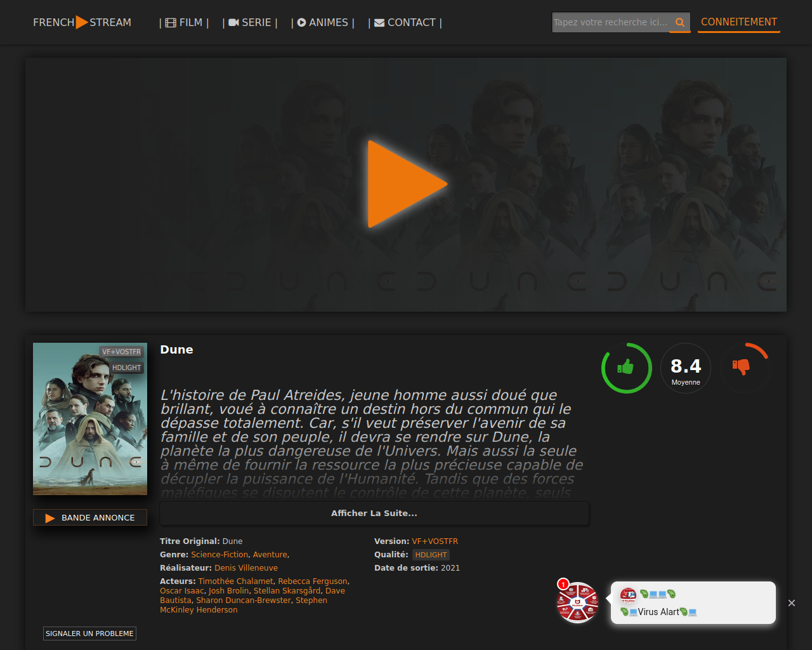Open the Virus Alart notification popup
Viewport: 812px width, 650px height.
693,602
